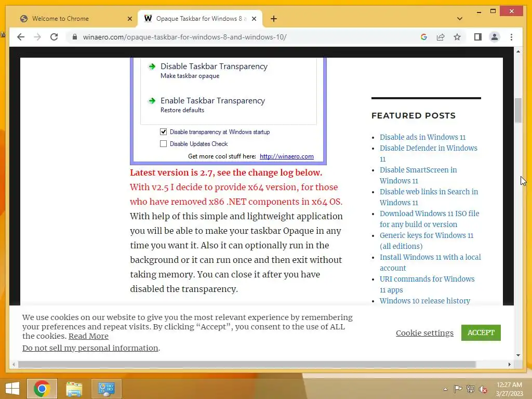Open the Action Center flag icon
Image resolution: width=532 pixels, height=399 pixels.
tap(458, 389)
